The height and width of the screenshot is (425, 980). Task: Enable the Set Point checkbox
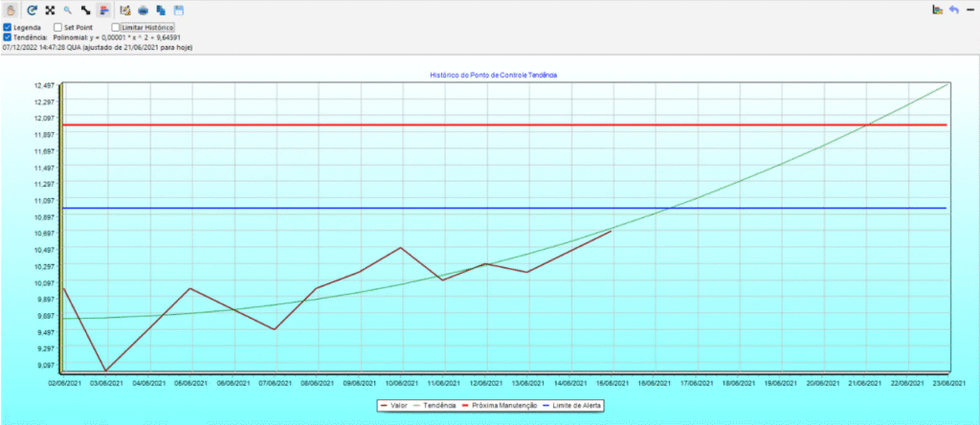58,28
